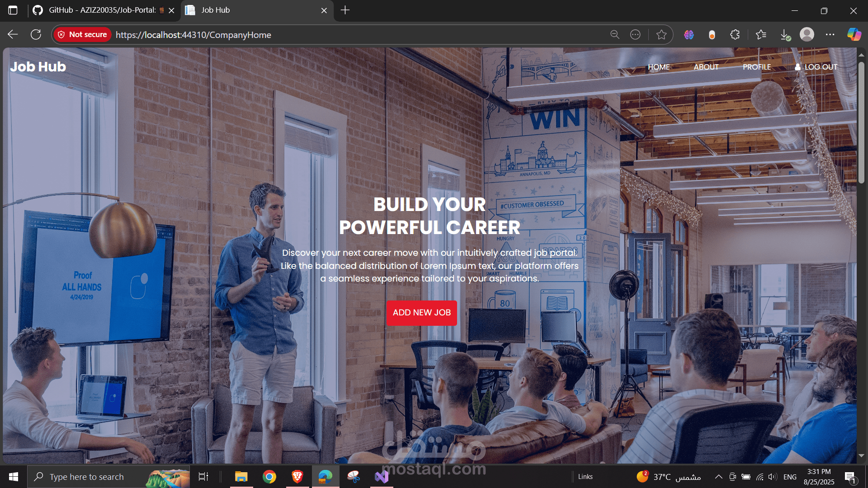The width and height of the screenshot is (868, 488).
Task: Open the user profile avatar icon
Action: tap(807, 35)
